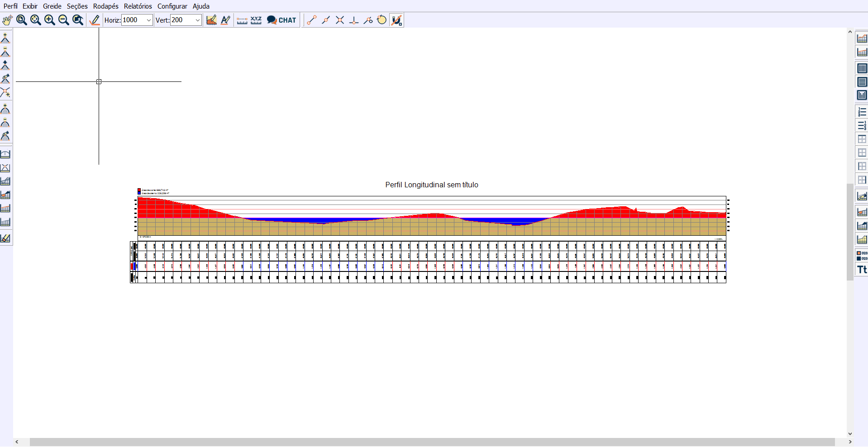The width and height of the screenshot is (868, 447).
Task: Click the add vertical curve icon
Action: 5,109
